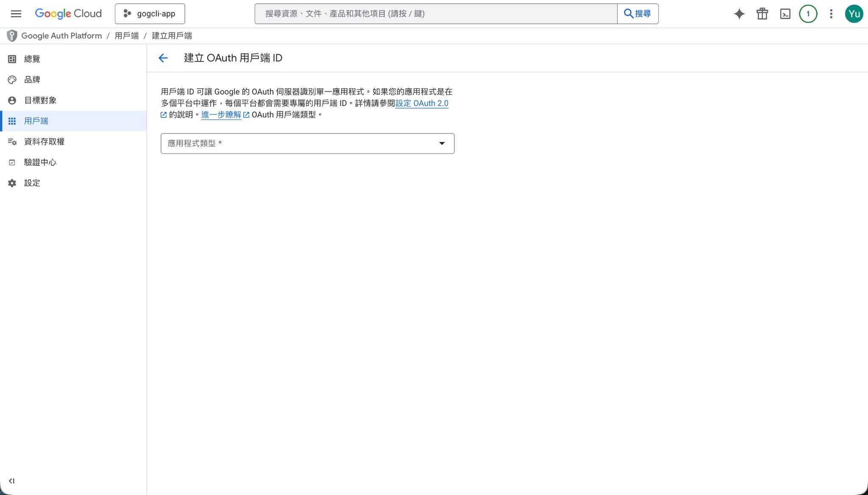
Task: Open the gogcli-app project selector
Action: point(150,14)
